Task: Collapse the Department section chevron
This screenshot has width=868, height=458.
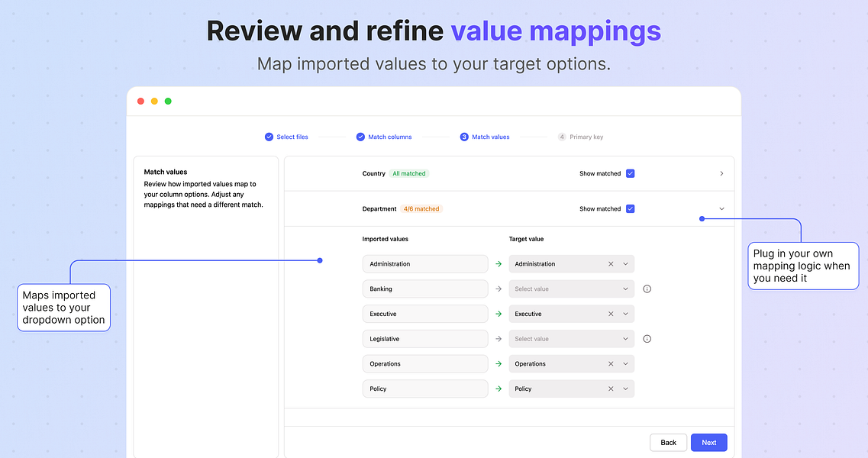Action: [721, 209]
